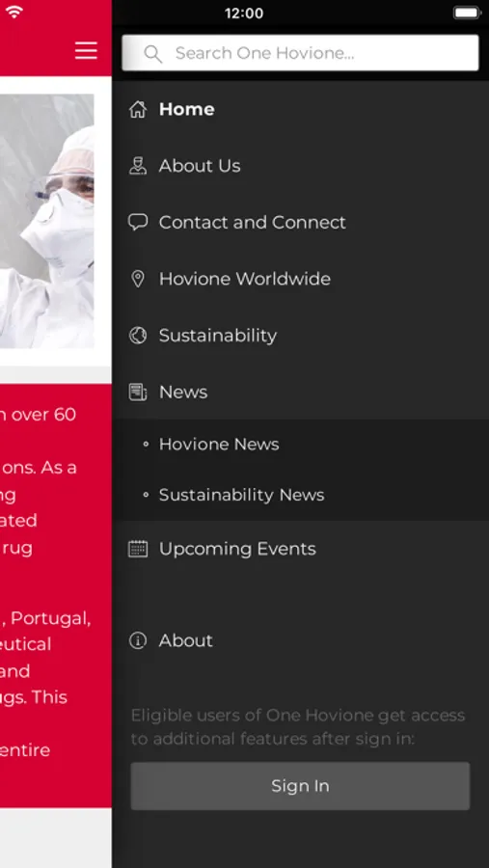Go to Contact and Connect
This screenshot has width=489, height=868.
click(252, 223)
